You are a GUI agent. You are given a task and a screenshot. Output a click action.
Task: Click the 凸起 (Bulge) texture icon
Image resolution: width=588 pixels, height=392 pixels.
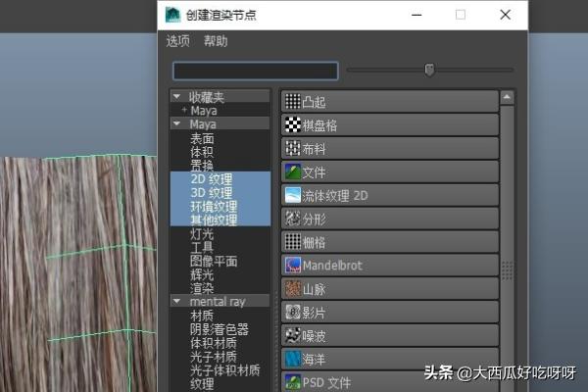292,101
